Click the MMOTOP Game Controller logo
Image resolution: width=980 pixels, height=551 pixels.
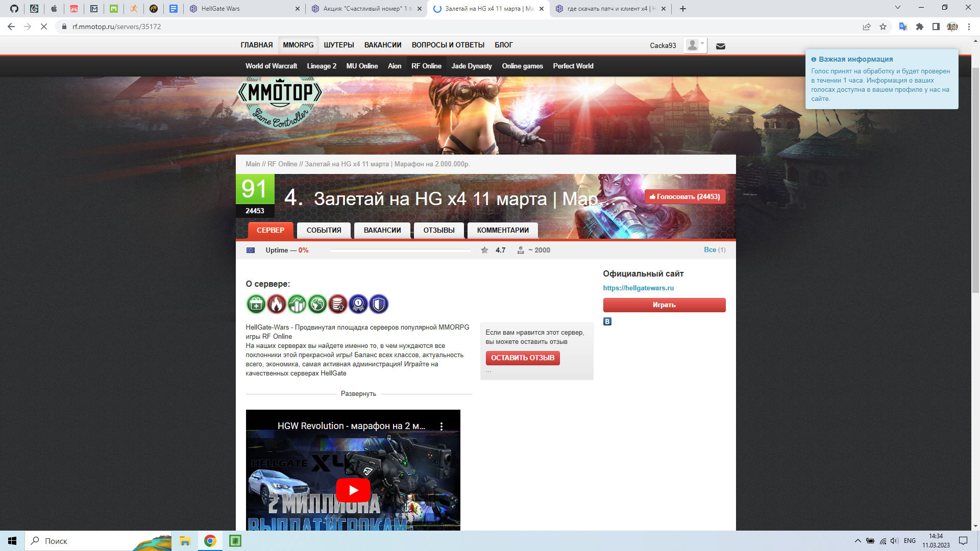[280, 102]
